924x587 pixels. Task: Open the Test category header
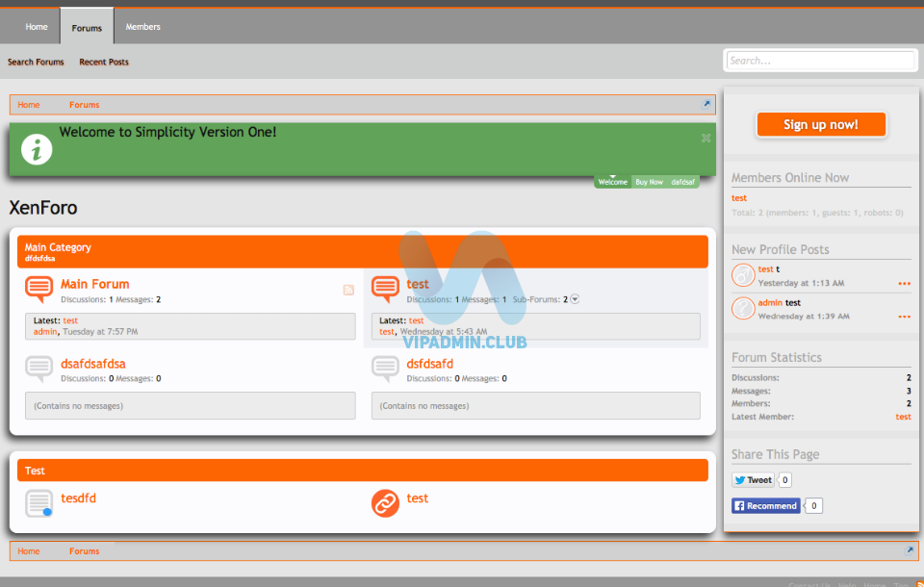click(35, 471)
